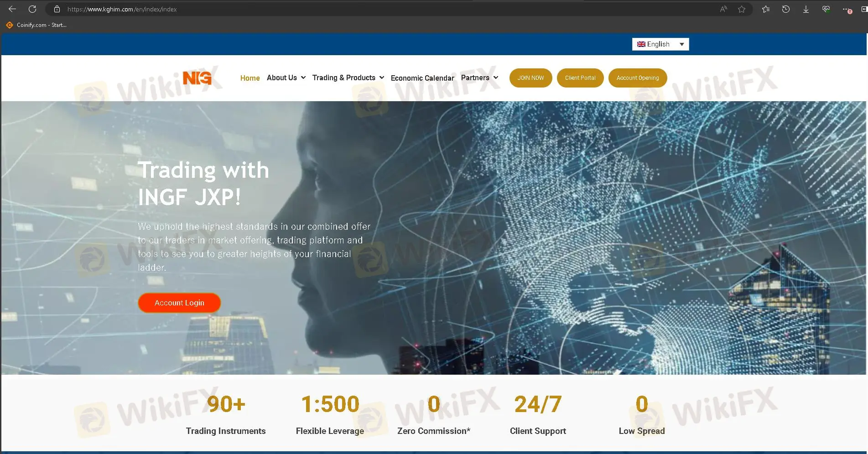
Task: Open browsing history via the clock icon
Action: 785,9
